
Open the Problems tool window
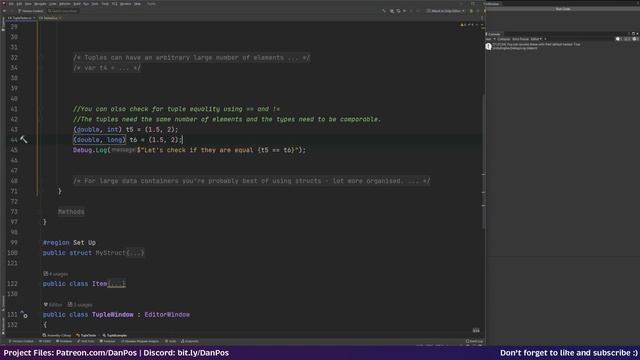[64, 341]
